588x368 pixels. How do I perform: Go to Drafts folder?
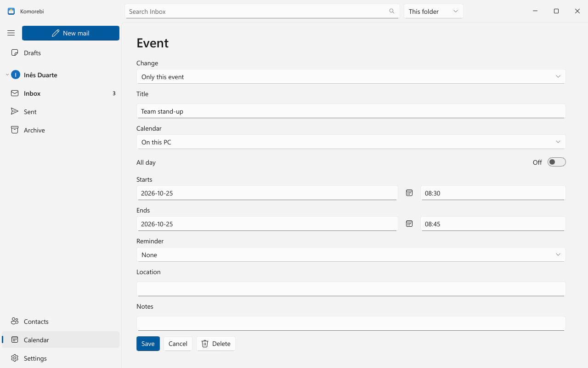(61, 53)
